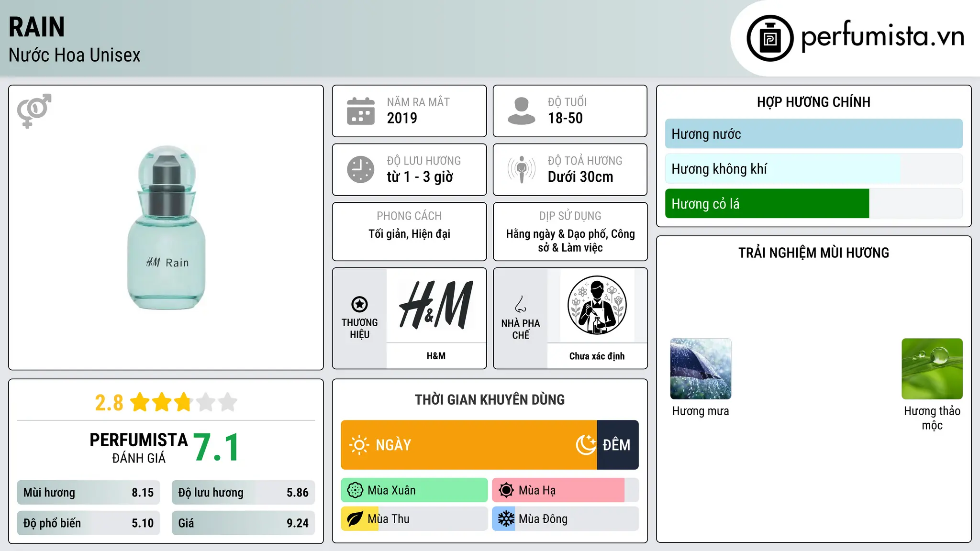Screen dimensions: 980x551
Task: Click the RAIN product title
Action: [37, 27]
